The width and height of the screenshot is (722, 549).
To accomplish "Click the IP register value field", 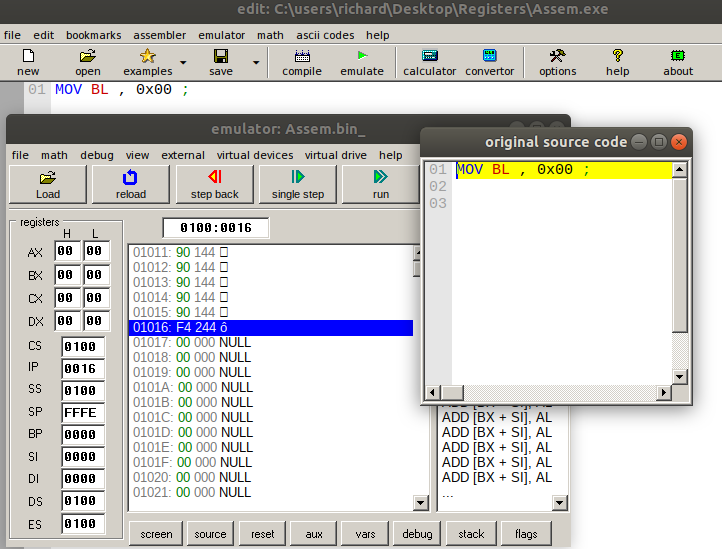I will (82, 369).
